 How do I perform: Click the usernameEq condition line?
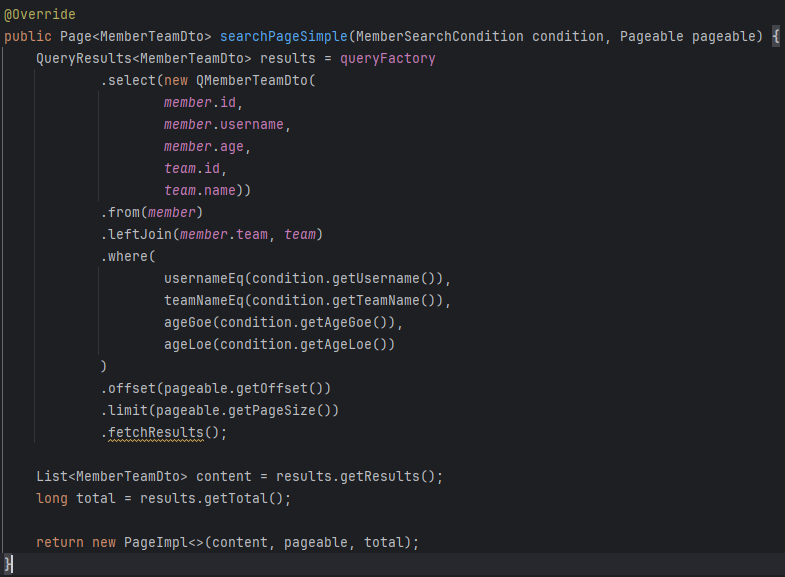click(307, 279)
